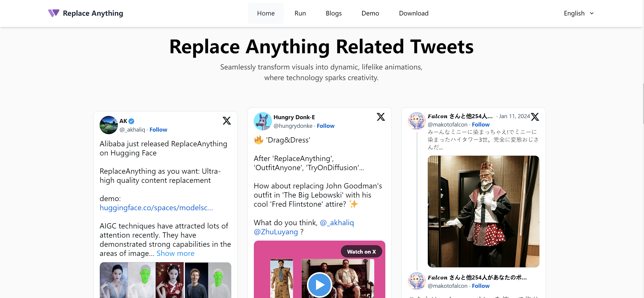Select the X icon on Falcon's tweet

(x=535, y=117)
